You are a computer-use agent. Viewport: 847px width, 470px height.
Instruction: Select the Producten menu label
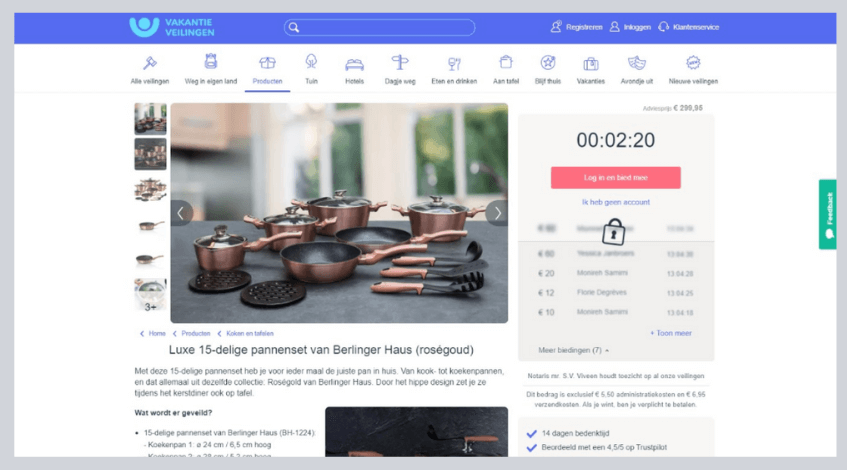(267, 82)
